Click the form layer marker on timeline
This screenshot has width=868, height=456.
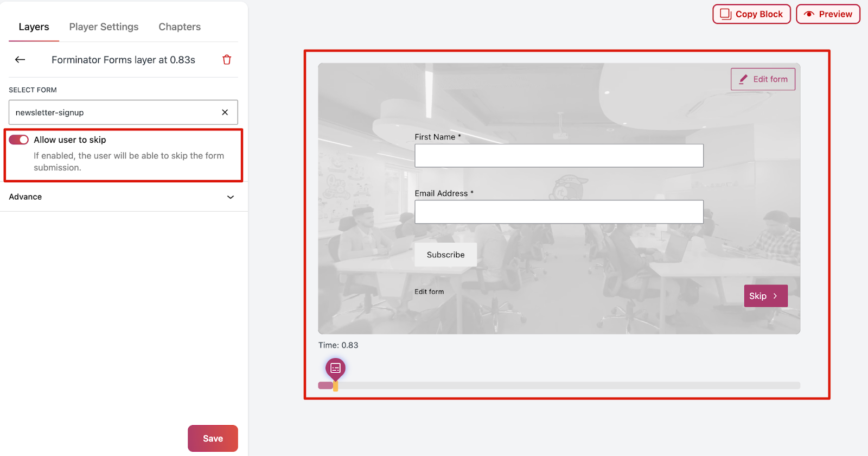[335, 369]
